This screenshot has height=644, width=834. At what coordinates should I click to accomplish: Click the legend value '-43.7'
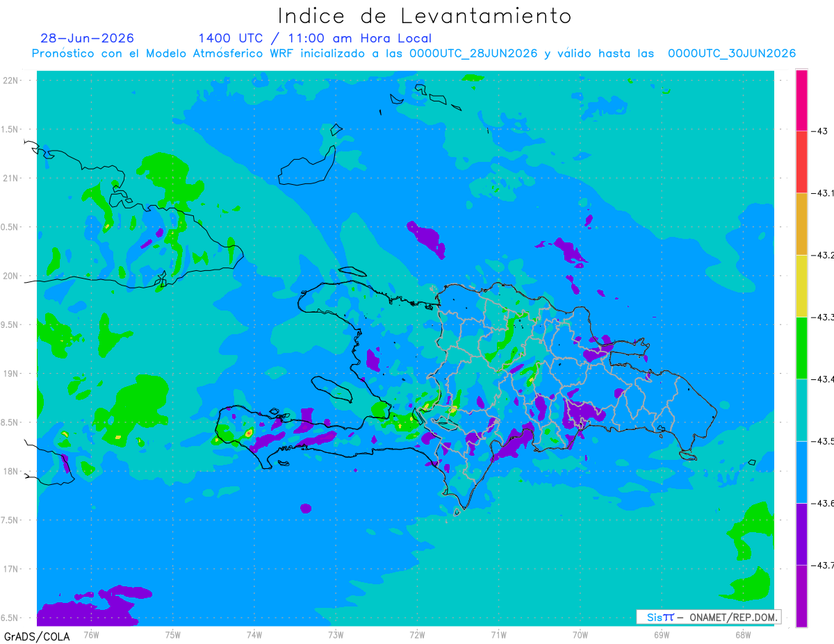pyautogui.click(x=822, y=565)
